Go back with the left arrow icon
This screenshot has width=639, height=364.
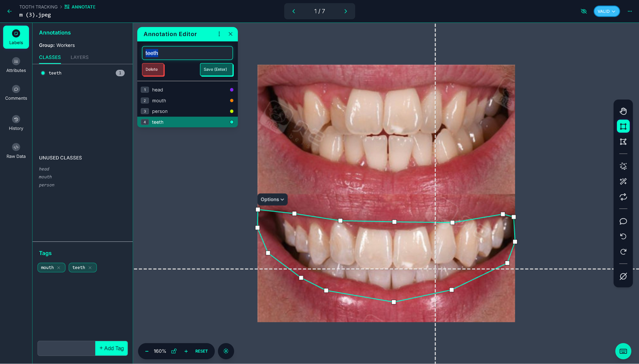pos(9,11)
